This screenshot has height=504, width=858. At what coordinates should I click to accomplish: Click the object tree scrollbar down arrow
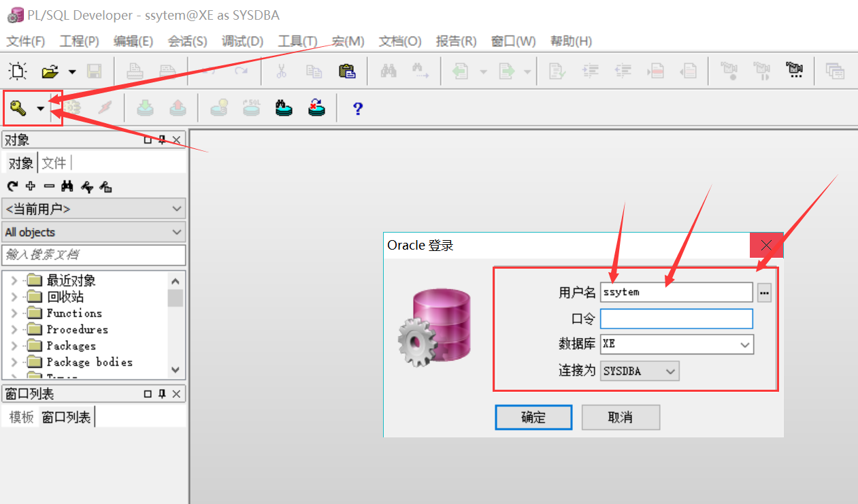176,370
